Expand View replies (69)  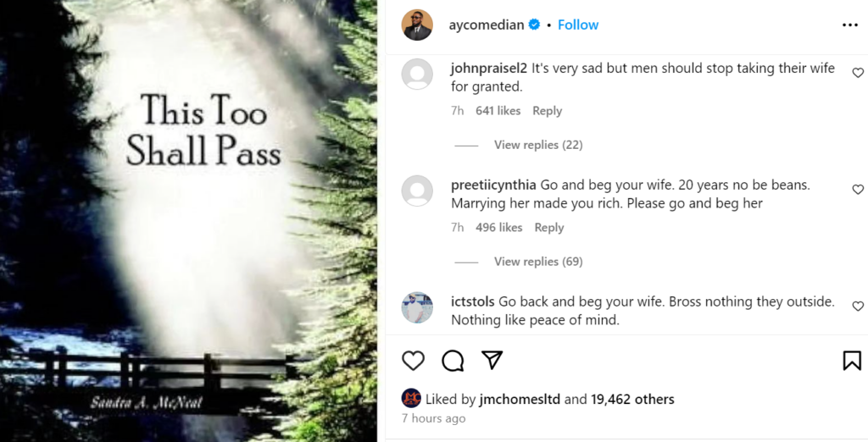[x=538, y=262]
